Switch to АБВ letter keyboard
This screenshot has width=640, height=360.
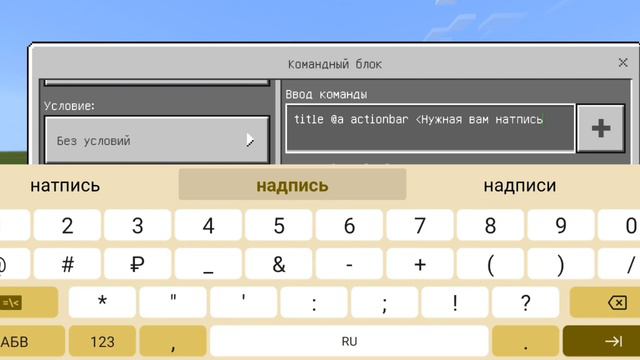(x=32, y=341)
